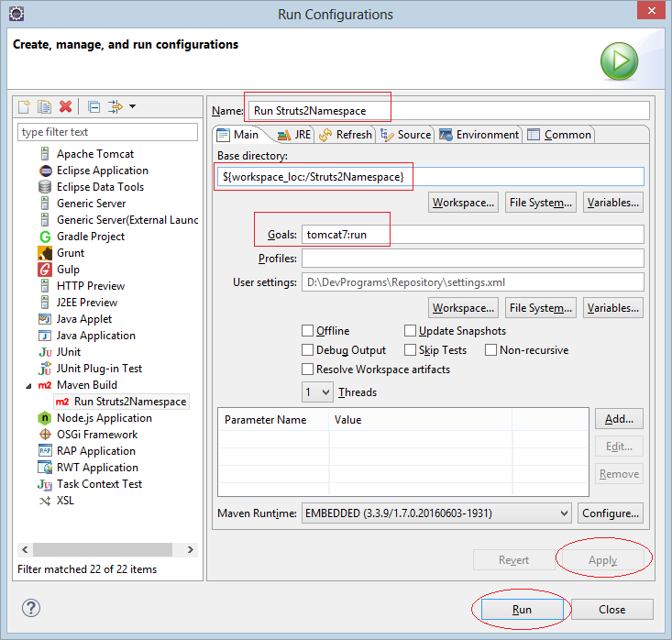Click File System button under User settings

[541, 308]
